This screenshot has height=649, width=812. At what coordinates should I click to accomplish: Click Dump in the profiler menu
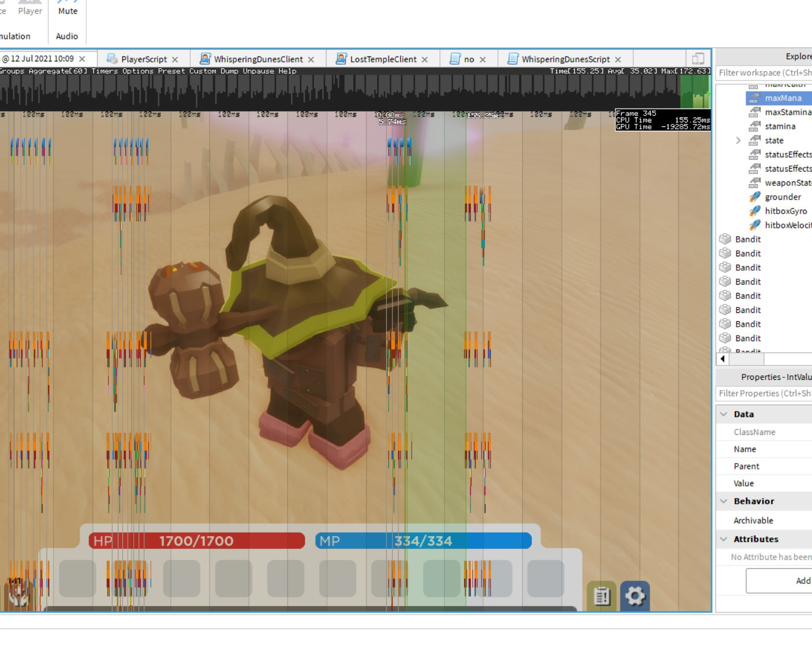tap(229, 71)
